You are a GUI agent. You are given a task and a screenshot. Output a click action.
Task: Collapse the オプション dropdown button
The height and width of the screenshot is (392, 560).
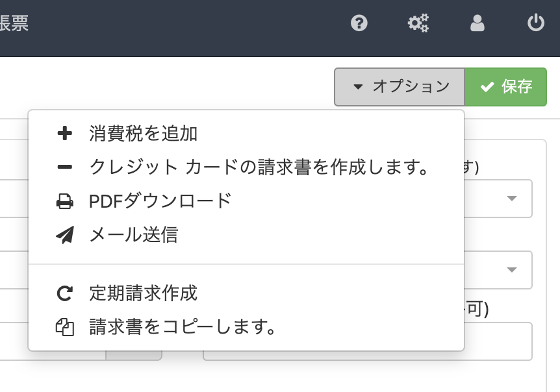tap(400, 87)
